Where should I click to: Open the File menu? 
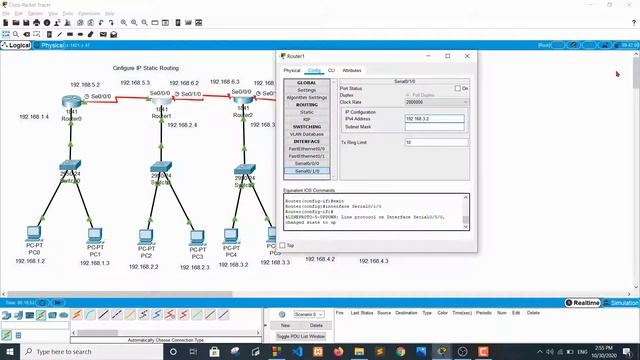click(x=6, y=13)
